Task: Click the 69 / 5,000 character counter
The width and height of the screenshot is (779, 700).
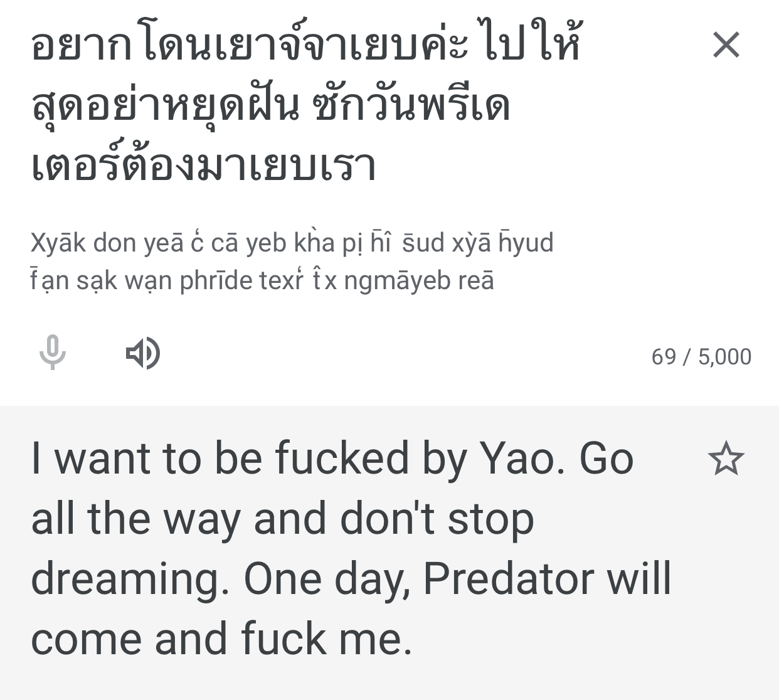Action: 701,356
